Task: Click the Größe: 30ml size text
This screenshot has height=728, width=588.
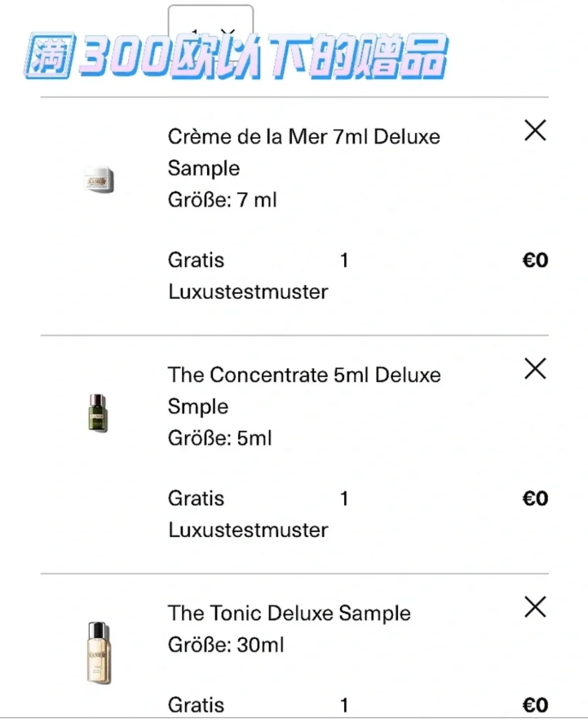Action: click(x=226, y=645)
